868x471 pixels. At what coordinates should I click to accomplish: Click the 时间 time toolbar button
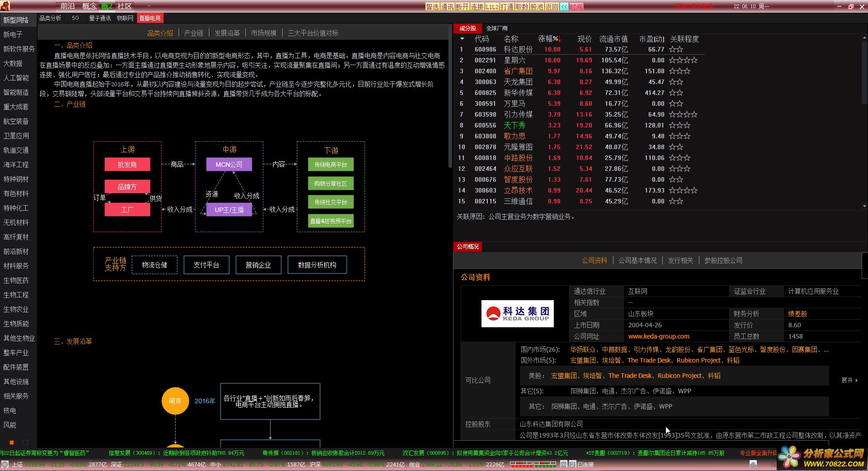click(576, 7)
